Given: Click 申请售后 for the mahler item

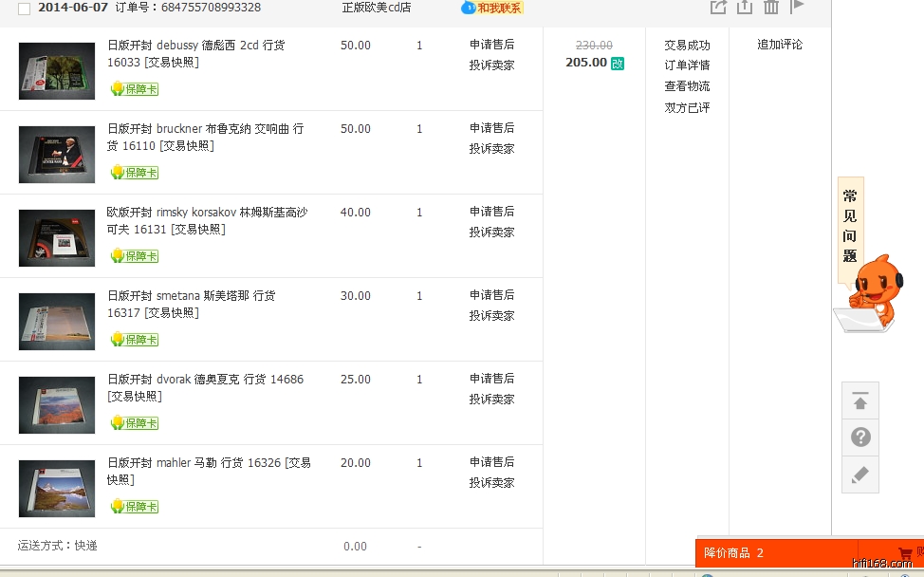Looking at the screenshot, I should point(491,462).
